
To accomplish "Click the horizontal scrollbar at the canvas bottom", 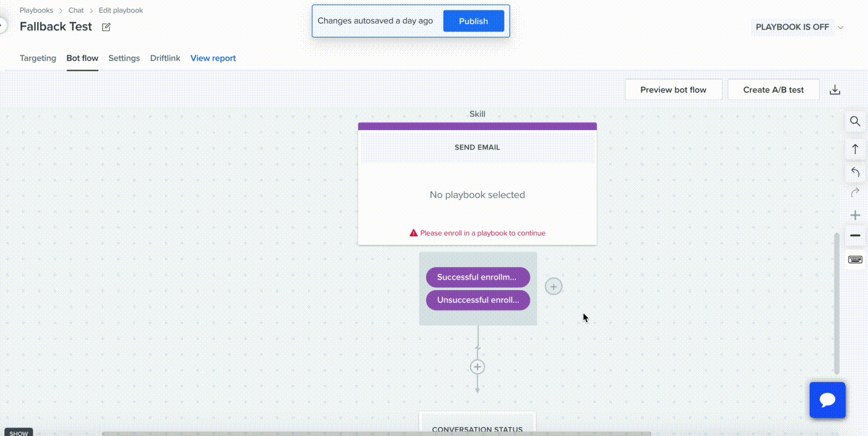I will coord(376,434).
